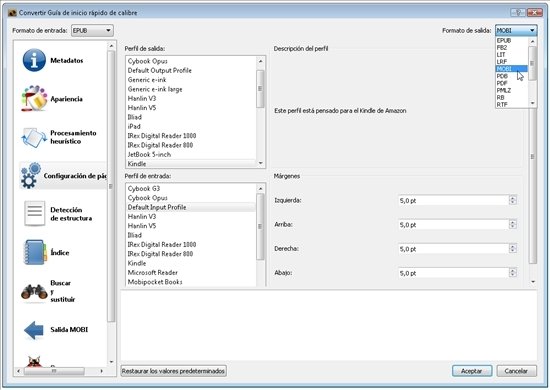Choose LRF in the output format list

coord(511,62)
